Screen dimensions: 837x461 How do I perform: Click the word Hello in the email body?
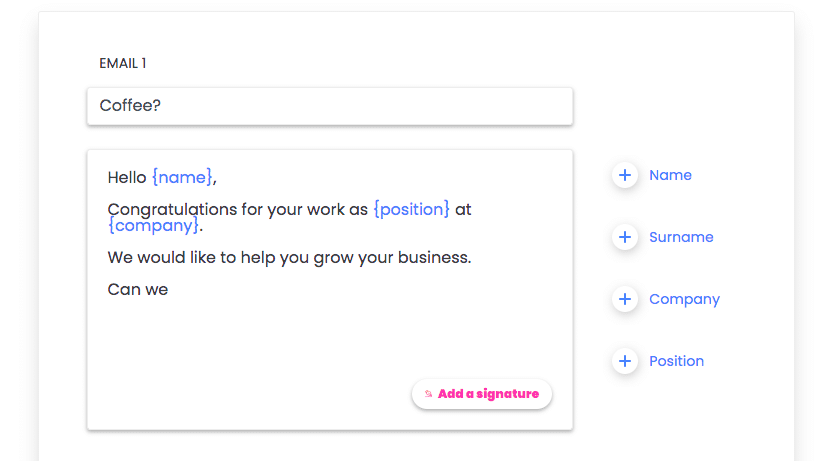[127, 177]
